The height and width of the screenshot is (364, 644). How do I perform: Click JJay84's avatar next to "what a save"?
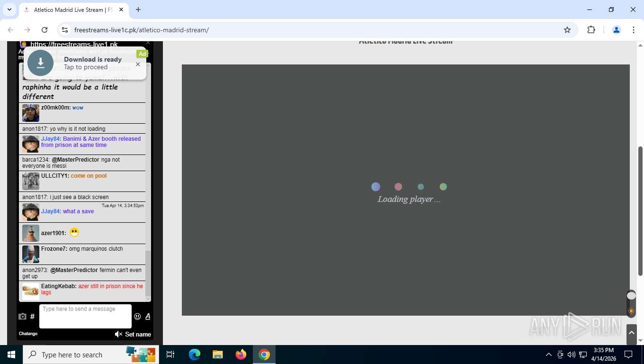31,212
